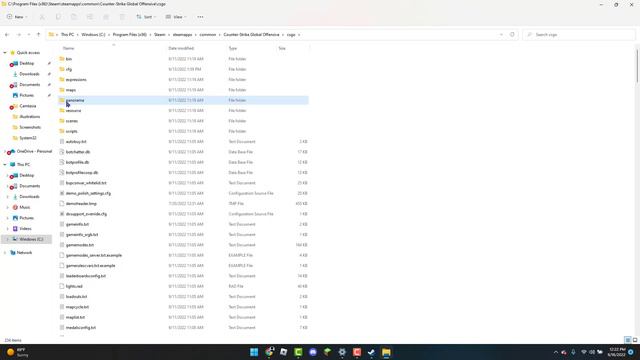Image resolution: width=640 pixels, height=360 pixels.
Task: Select Windows (C:) in the address bar
Action: coord(93,35)
